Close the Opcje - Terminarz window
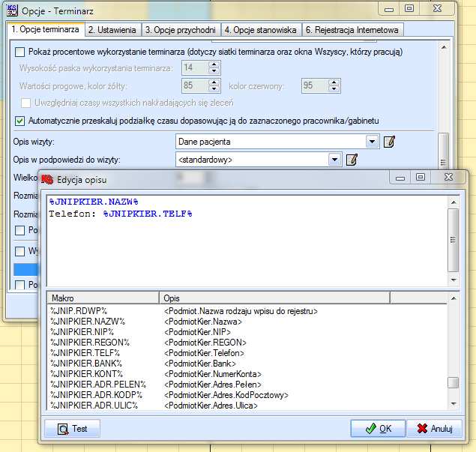476x452 pixels. click(x=437, y=8)
